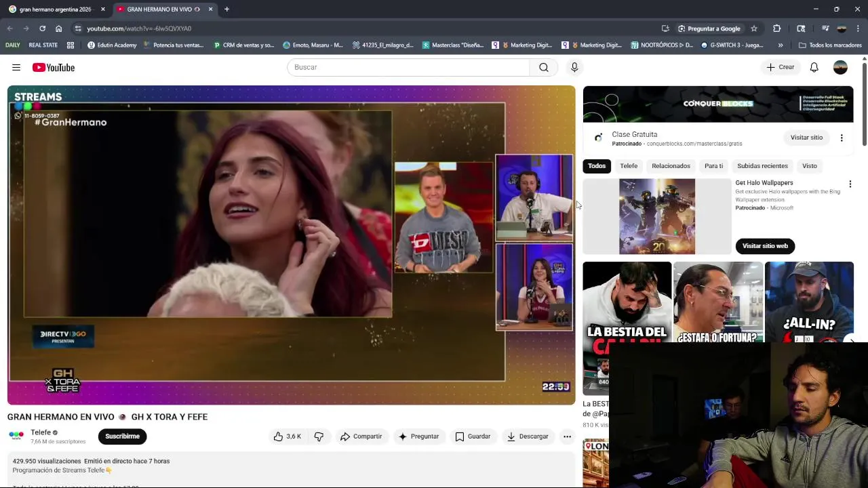Image resolution: width=868 pixels, height=488 pixels.
Task: Open the G-SWITCH 3 bookmark
Action: click(732, 45)
